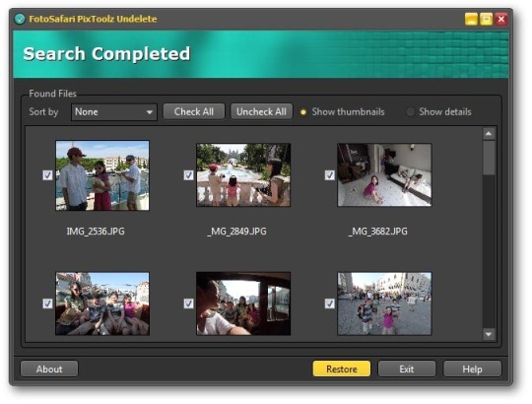Click the Uncheck All button

tap(261, 111)
